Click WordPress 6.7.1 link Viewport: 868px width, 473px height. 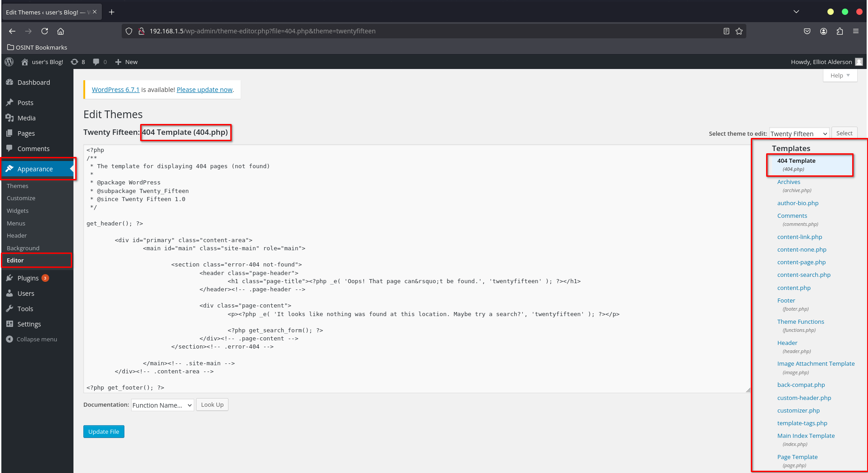click(116, 90)
